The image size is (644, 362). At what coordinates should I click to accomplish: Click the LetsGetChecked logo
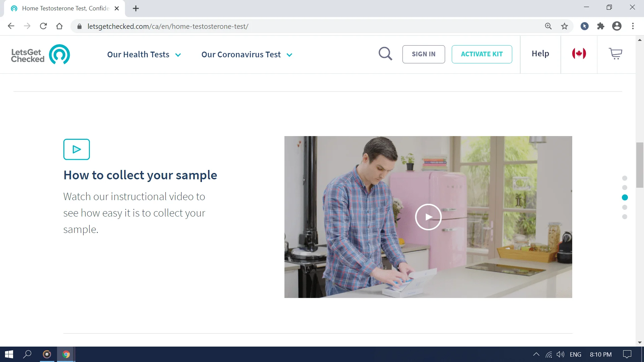pos(41,54)
